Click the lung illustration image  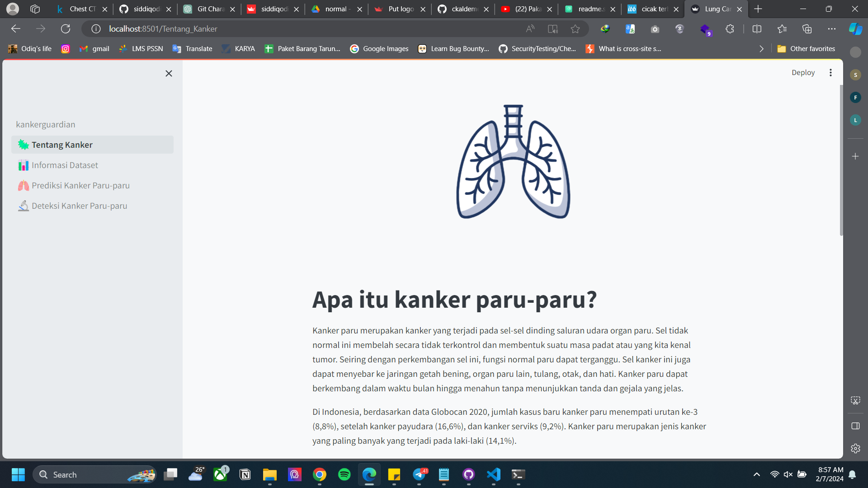click(513, 162)
